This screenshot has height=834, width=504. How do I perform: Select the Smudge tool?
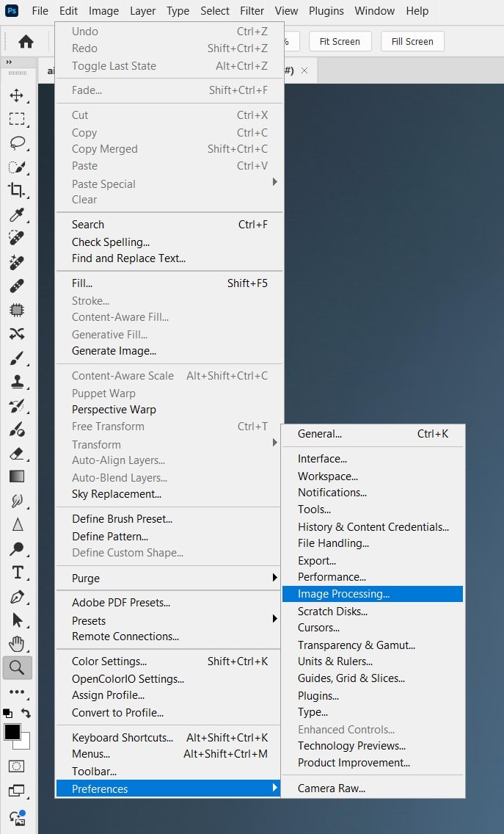[x=17, y=501]
